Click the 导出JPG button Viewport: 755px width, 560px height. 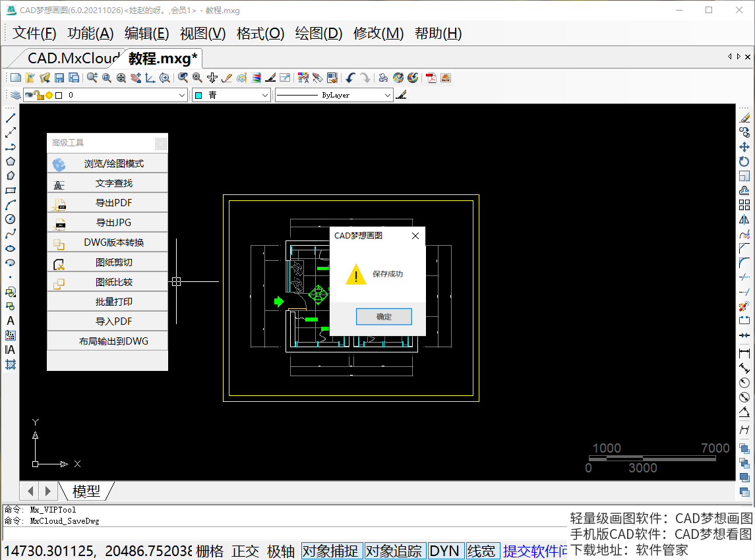click(x=107, y=223)
